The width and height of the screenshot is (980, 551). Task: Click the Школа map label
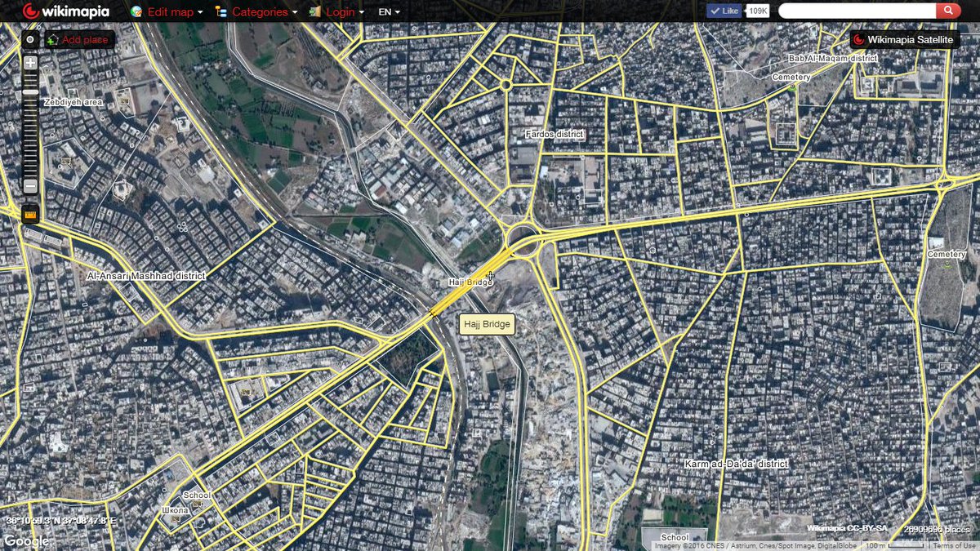tap(176, 510)
